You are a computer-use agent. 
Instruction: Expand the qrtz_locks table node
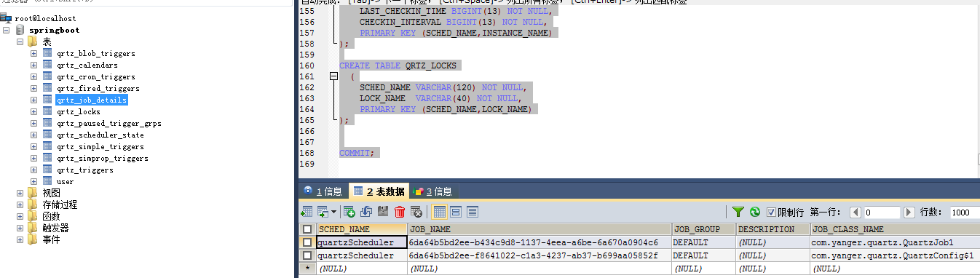pos(33,111)
